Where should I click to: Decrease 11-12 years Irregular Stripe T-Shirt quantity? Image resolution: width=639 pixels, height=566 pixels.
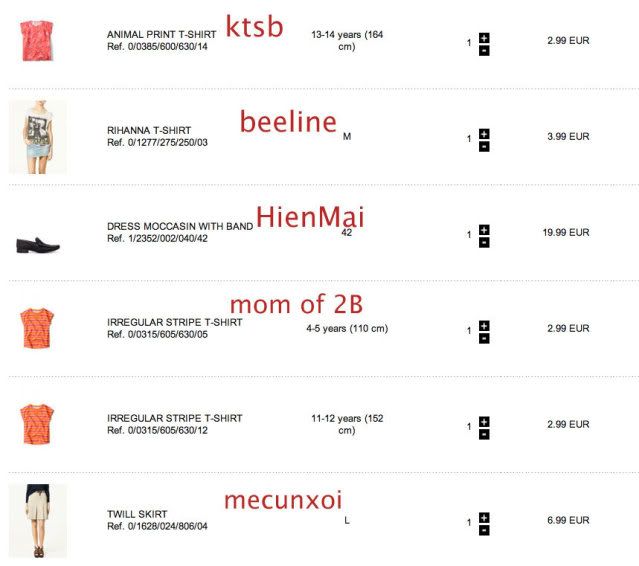(484, 433)
